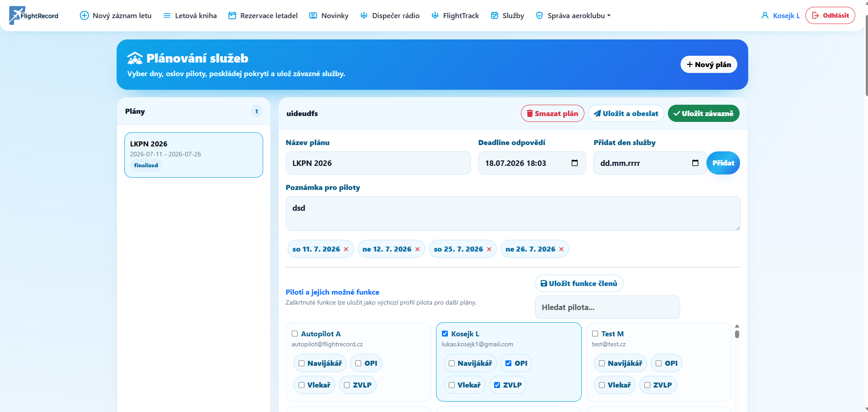This screenshot has height=412, width=868.
Task: Enable ZVLP for Autopilot A
Action: (347, 385)
